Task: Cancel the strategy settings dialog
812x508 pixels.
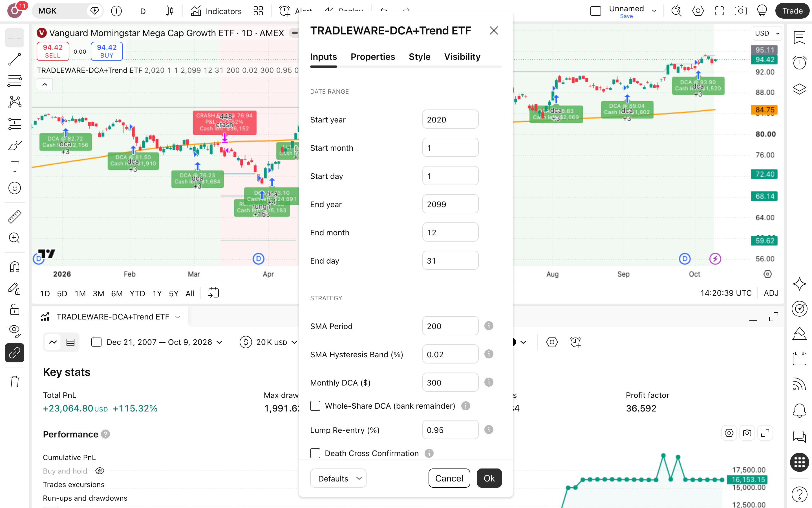Action: coord(449,478)
